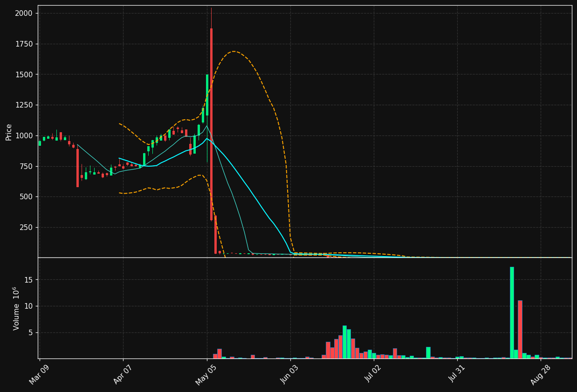The image size is (577, 392).
Task: Click the tallest green volume bar
Action: 512,312
